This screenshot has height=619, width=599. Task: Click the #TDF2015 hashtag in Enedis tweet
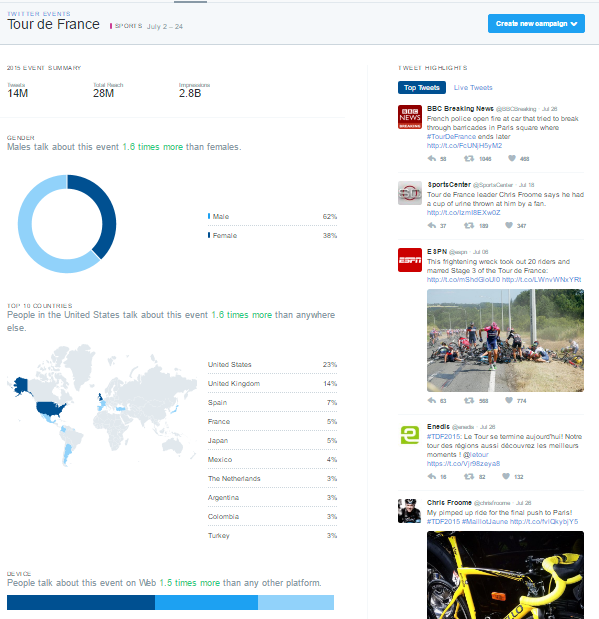coord(444,437)
